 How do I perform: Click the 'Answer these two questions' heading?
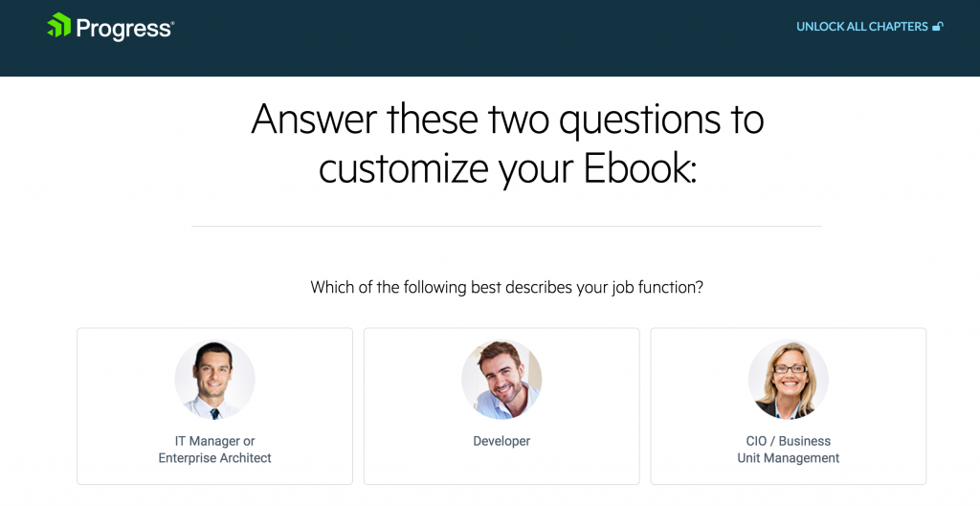pos(507,119)
